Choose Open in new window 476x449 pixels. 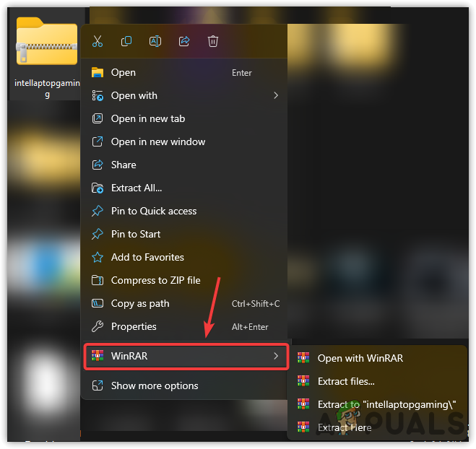tap(185, 141)
